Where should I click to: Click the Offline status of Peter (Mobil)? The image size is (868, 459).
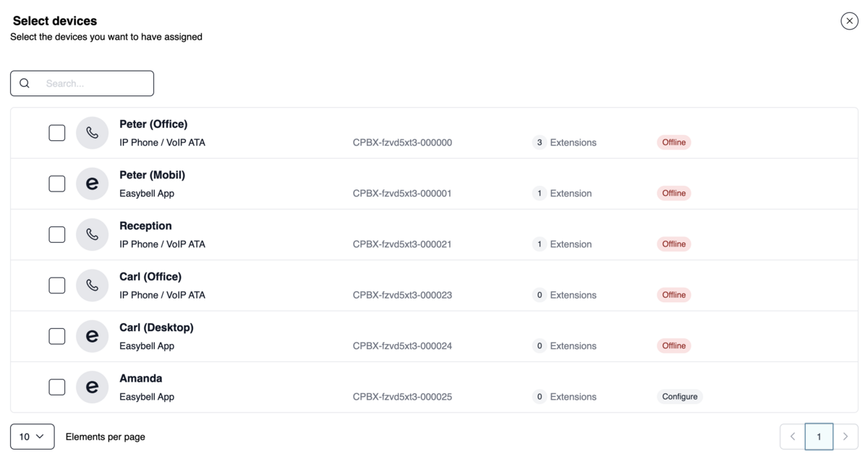(x=674, y=193)
